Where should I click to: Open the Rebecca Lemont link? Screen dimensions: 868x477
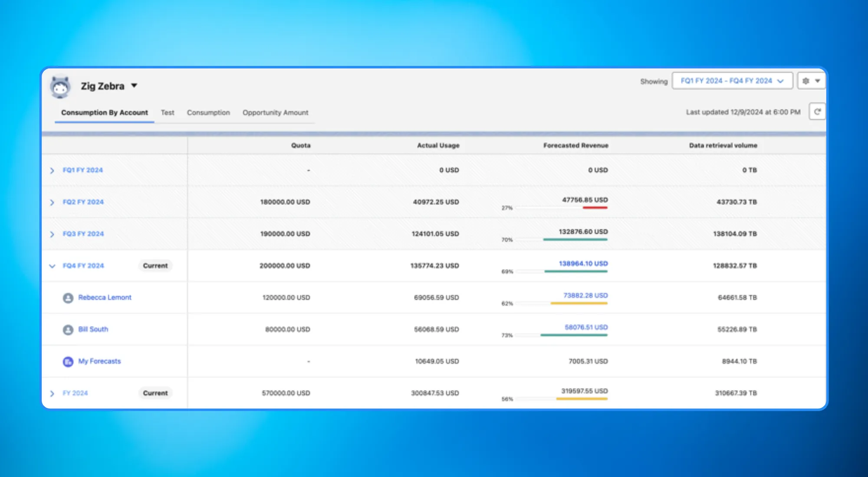click(x=105, y=297)
